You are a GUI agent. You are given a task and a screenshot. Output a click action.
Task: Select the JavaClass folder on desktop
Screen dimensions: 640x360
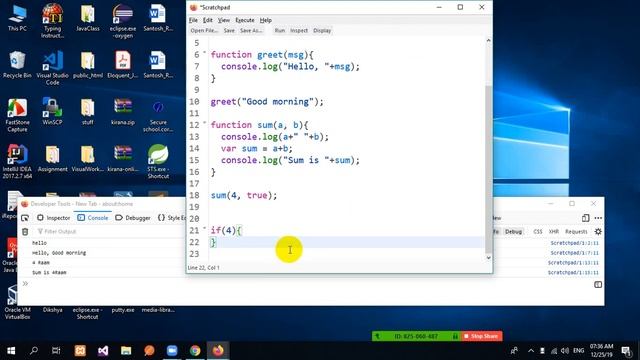pos(87,18)
